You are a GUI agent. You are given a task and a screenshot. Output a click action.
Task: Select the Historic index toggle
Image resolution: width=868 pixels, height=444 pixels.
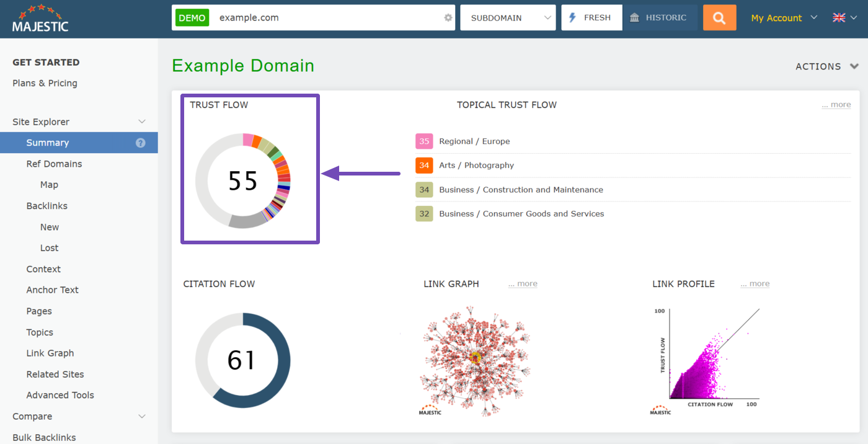point(660,17)
